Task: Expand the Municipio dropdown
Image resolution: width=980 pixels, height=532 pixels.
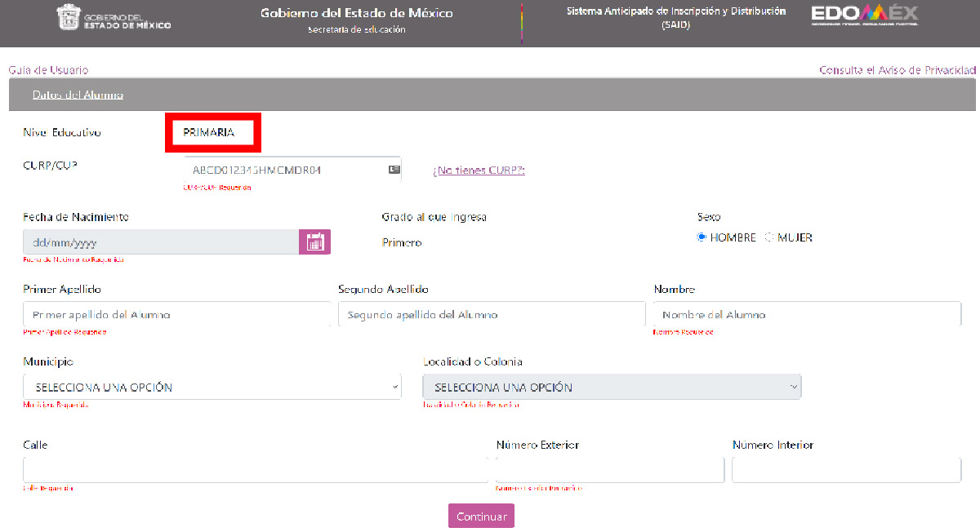Action: coord(212,387)
